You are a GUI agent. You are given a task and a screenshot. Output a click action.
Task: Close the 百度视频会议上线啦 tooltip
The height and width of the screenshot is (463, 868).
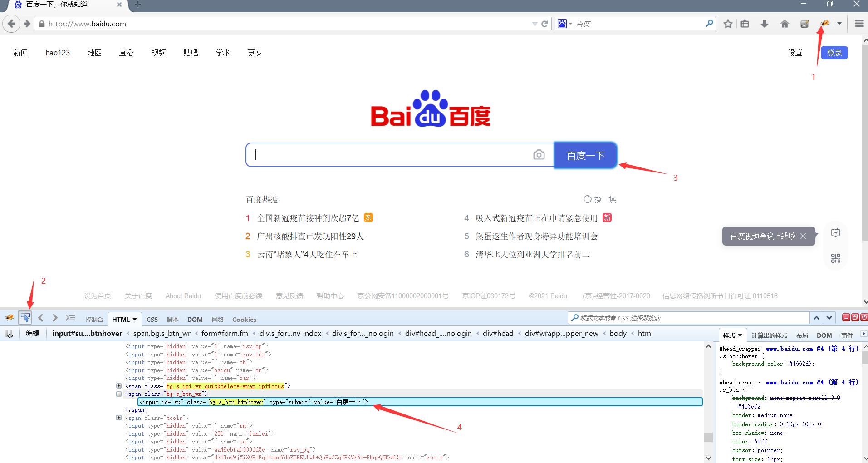(803, 236)
